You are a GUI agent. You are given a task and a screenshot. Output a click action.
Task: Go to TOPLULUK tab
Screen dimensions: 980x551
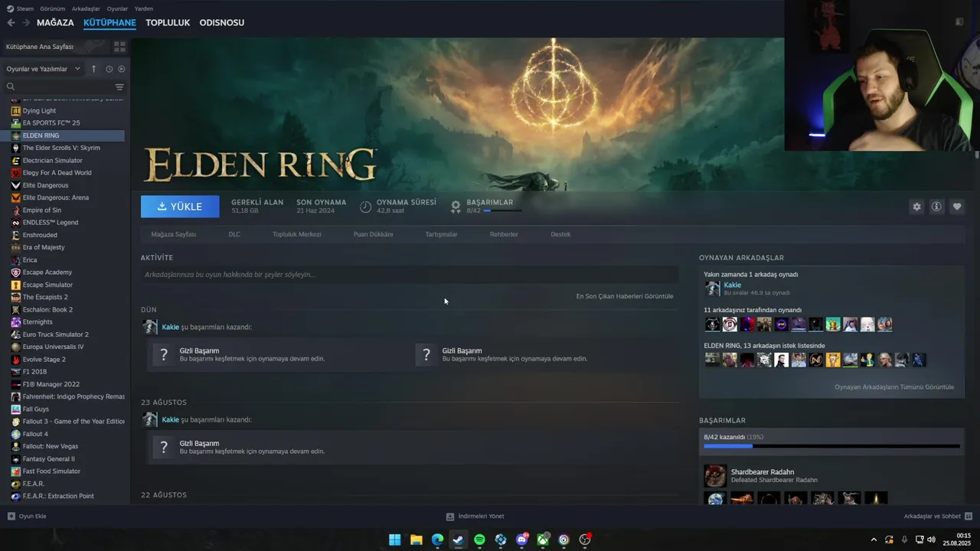(168, 23)
